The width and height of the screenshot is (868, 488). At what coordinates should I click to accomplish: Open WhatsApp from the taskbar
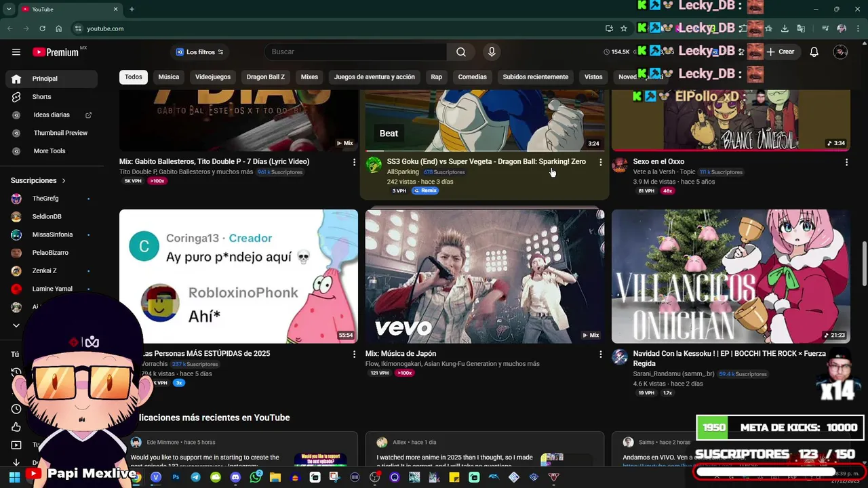coord(255,477)
